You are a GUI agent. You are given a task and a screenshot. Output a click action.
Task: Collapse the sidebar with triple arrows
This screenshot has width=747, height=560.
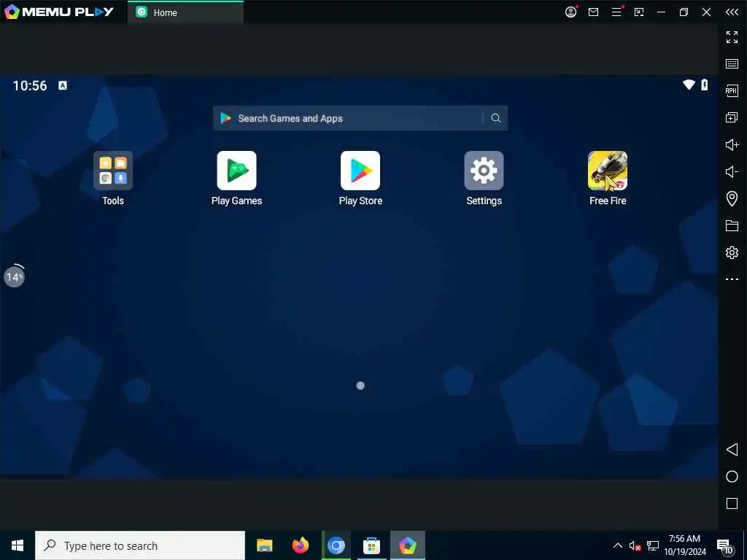(x=732, y=12)
